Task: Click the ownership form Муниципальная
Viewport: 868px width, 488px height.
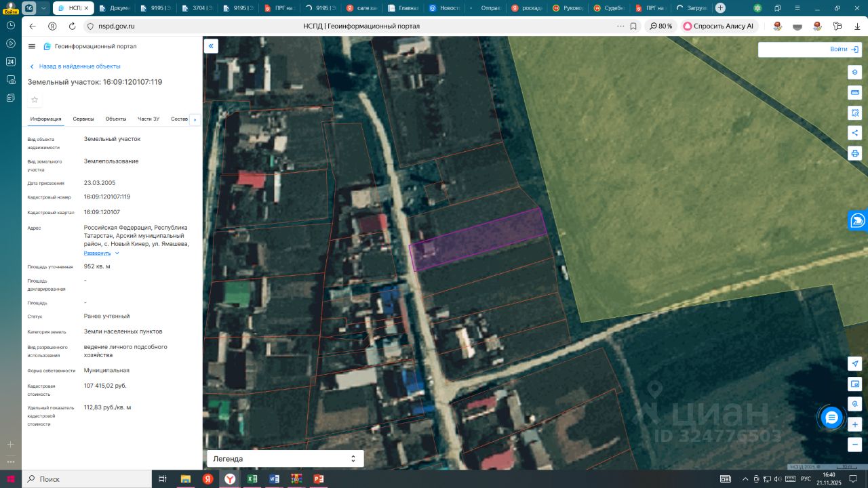Action: click(106, 371)
